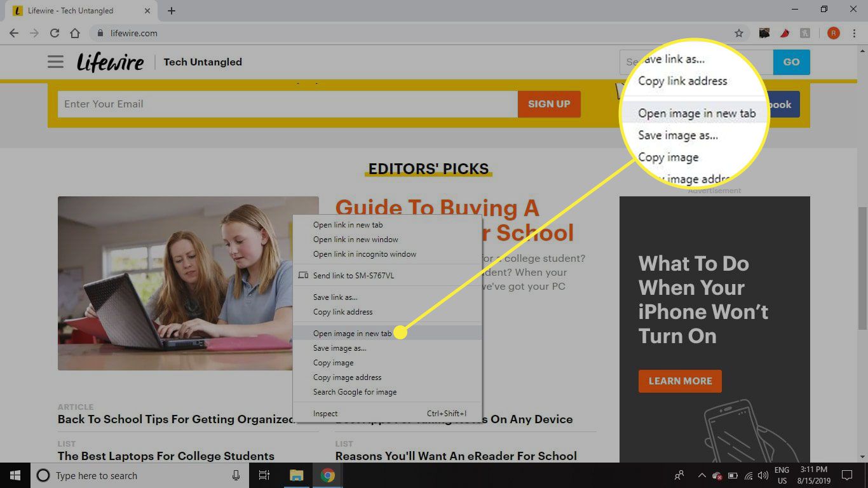Click the Enter Your Email field

coord(288,104)
